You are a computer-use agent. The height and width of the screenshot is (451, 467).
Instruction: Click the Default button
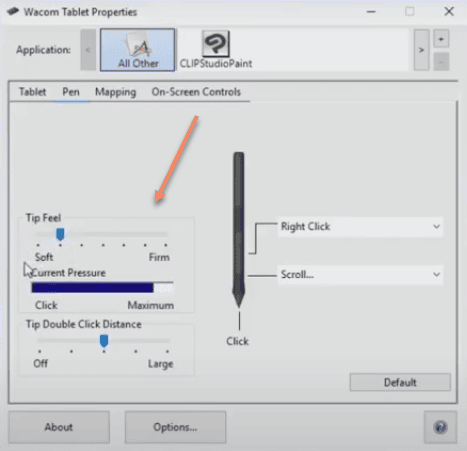(x=400, y=382)
